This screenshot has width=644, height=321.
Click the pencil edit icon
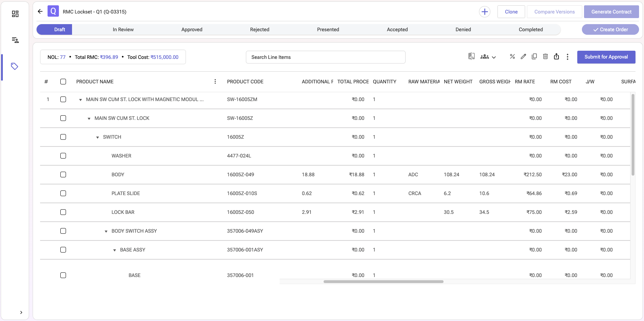point(523,57)
